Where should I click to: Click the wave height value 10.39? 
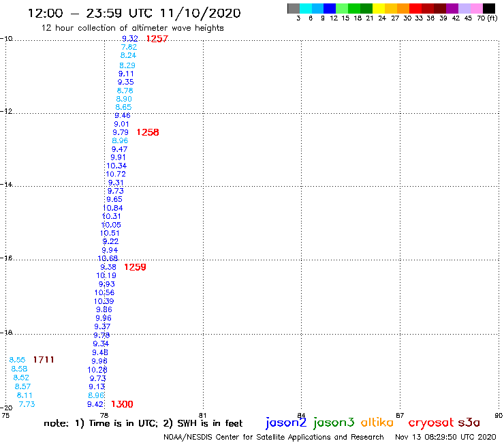click(104, 301)
